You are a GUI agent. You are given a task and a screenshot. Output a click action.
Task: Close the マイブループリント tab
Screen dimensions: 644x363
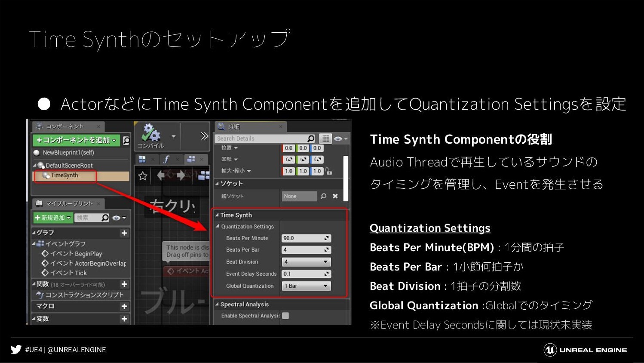coord(98,203)
